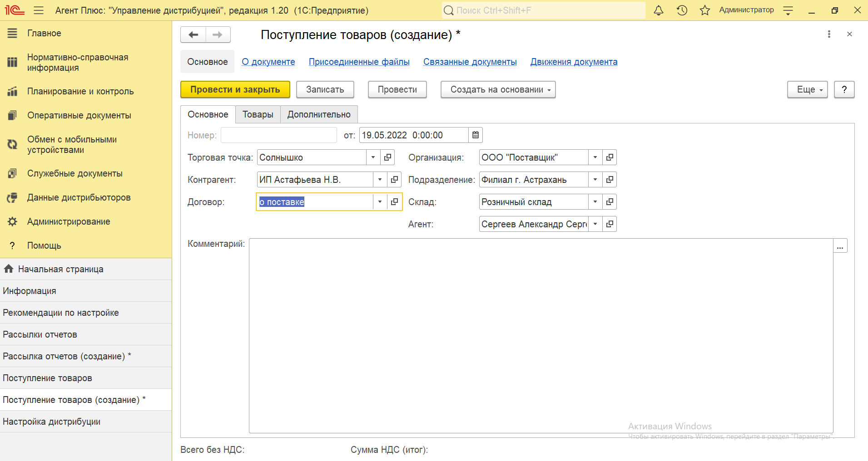Click the Провести button
This screenshot has height=461, width=868.
(397, 89)
